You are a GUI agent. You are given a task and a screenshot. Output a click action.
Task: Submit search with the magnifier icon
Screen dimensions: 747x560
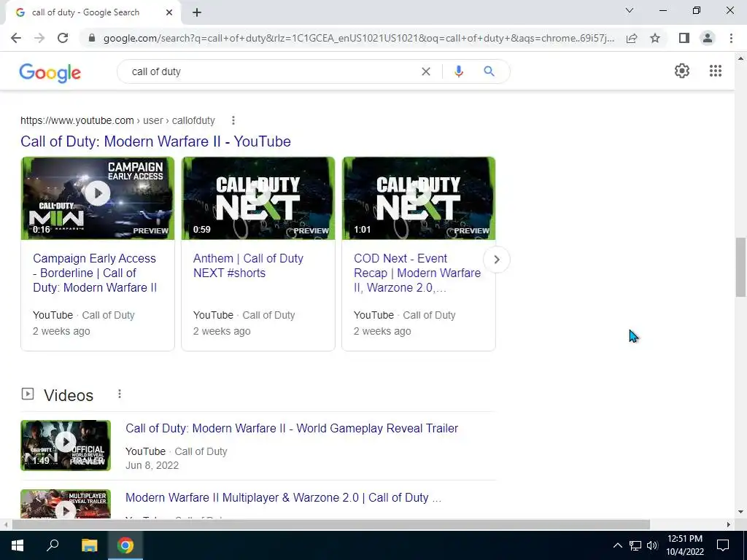pos(489,71)
